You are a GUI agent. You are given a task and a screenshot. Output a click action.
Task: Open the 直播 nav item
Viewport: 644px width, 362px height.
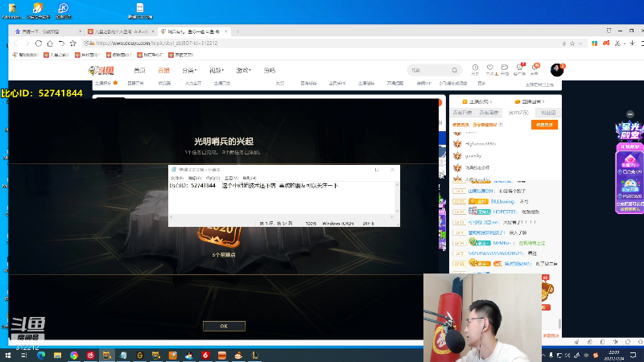pos(164,70)
